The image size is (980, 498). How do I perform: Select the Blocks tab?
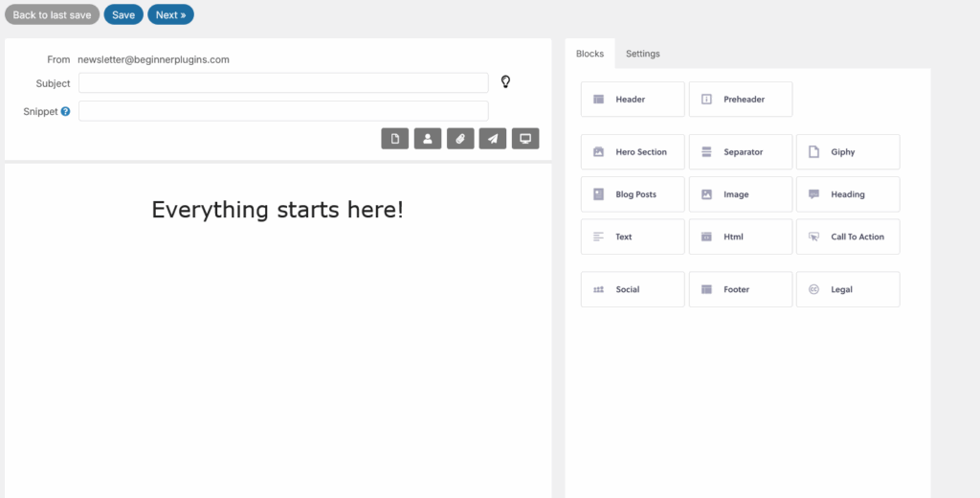click(x=590, y=54)
